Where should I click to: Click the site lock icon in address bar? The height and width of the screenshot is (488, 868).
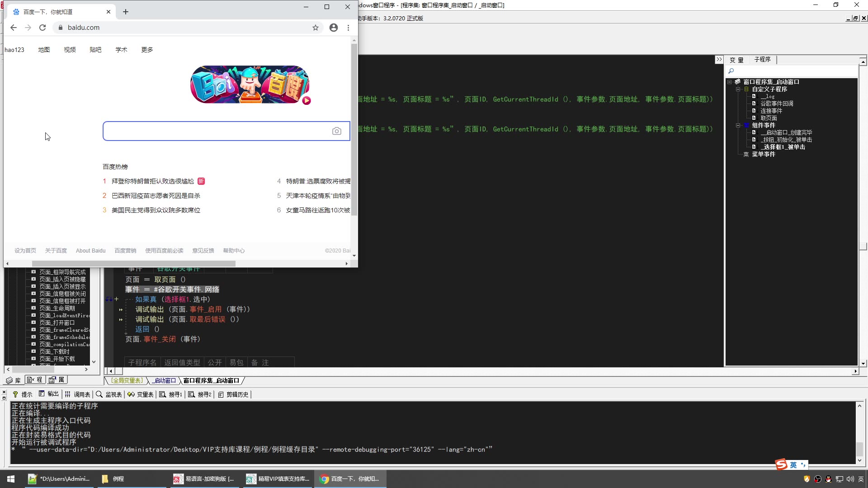click(x=61, y=28)
